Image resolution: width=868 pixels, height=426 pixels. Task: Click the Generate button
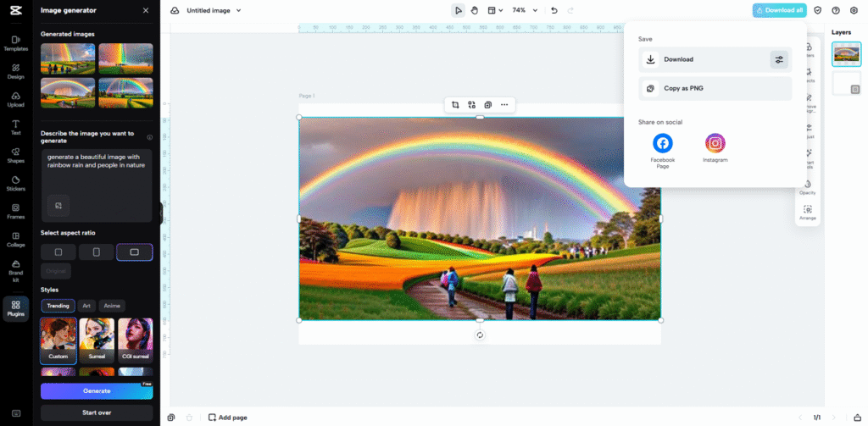pyautogui.click(x=97, y=390)
